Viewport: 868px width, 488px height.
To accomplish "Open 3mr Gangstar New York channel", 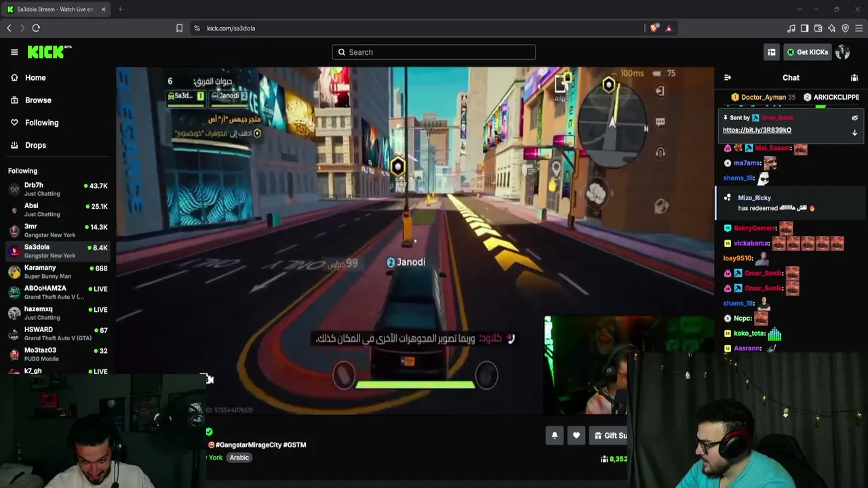I will pos(58,230).
